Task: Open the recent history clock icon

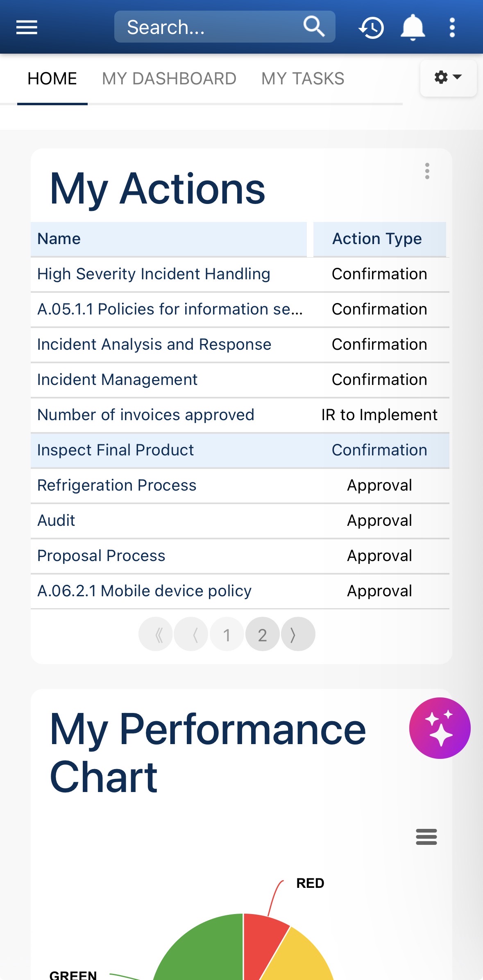Action: pos(371,28)
